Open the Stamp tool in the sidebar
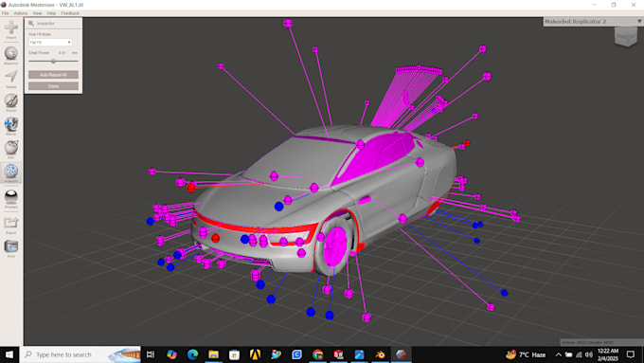This screenshot has width=644, height=363. pos(11,124)
